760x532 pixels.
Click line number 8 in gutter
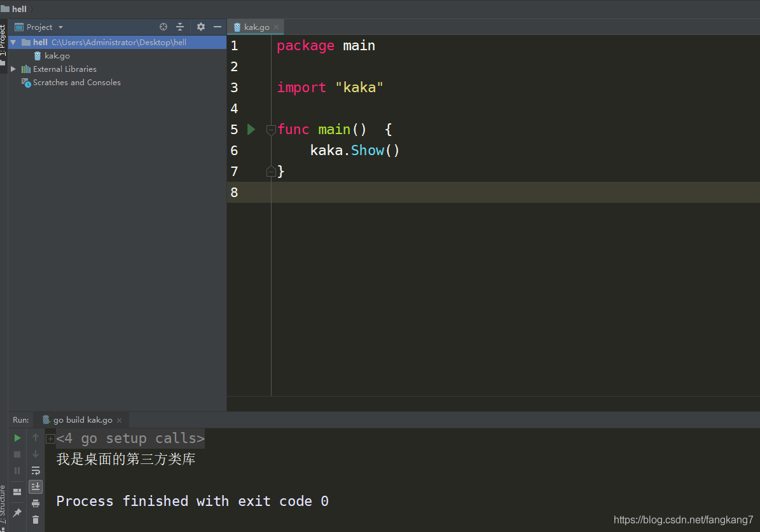[235, 193]
